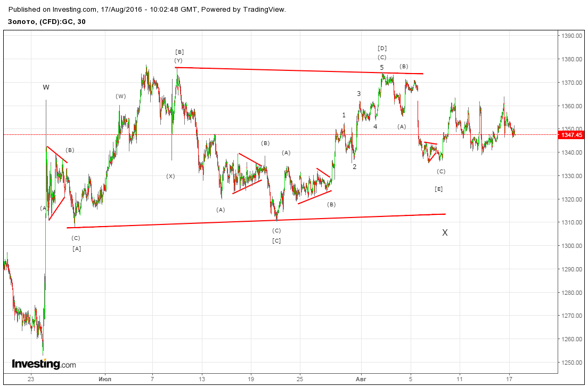Click the red dotted current-price line
The image size is (588, 386).
click(281, 135)
